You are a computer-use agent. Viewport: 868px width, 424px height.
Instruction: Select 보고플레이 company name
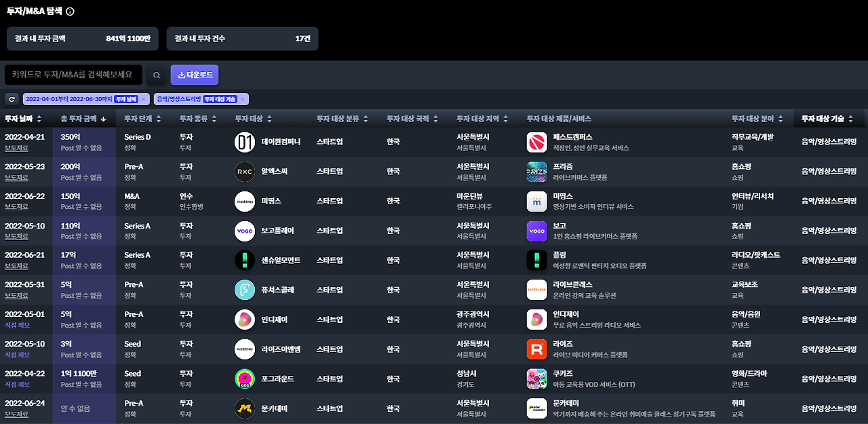277,231
